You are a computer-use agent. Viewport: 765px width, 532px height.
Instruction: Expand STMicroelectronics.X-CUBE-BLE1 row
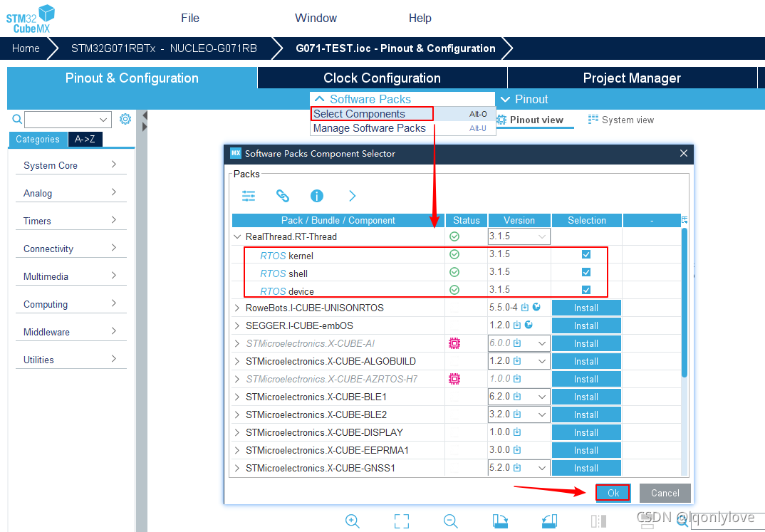(237, 397)
